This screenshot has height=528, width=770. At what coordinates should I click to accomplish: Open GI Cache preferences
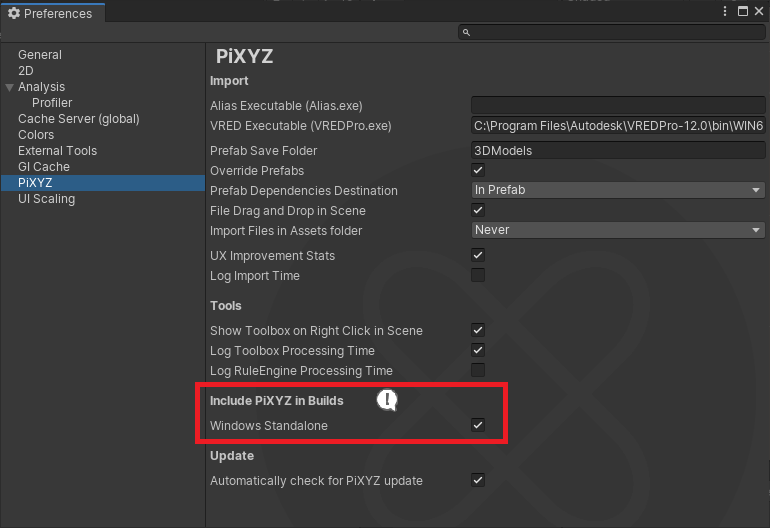44,167
